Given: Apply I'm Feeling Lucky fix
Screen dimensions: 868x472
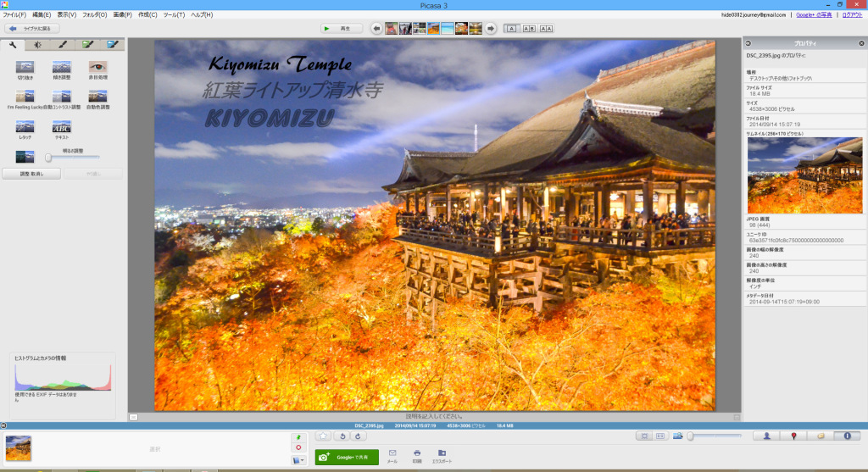Looking at the screenshot, I should (25, 97).
